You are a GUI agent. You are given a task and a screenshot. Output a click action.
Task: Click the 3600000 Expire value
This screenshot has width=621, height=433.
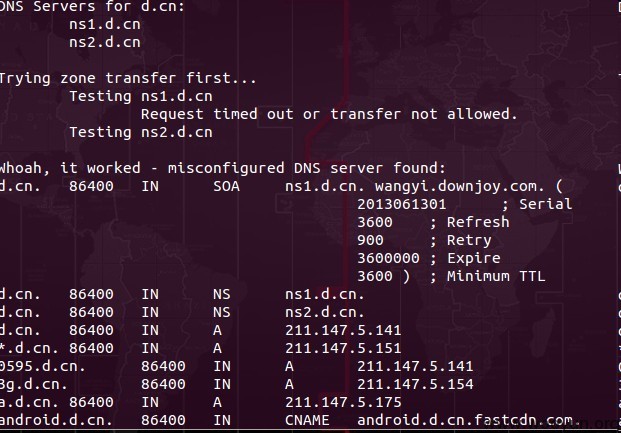(x=388, y=258)
